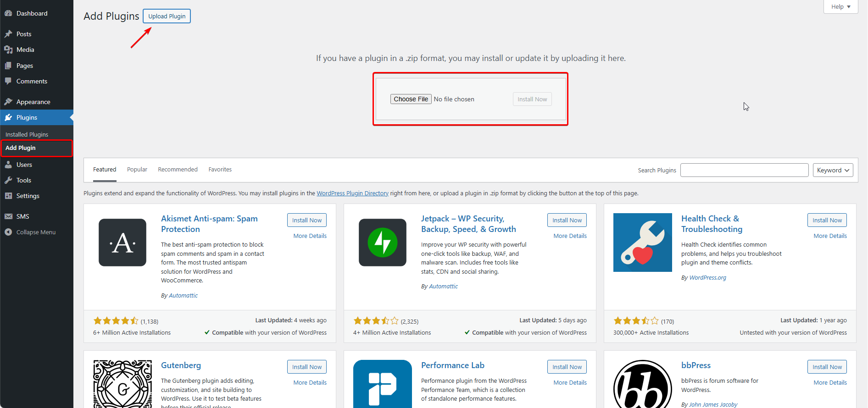
Task: Click the Search Plugins input field
Action: coord(744,170)
